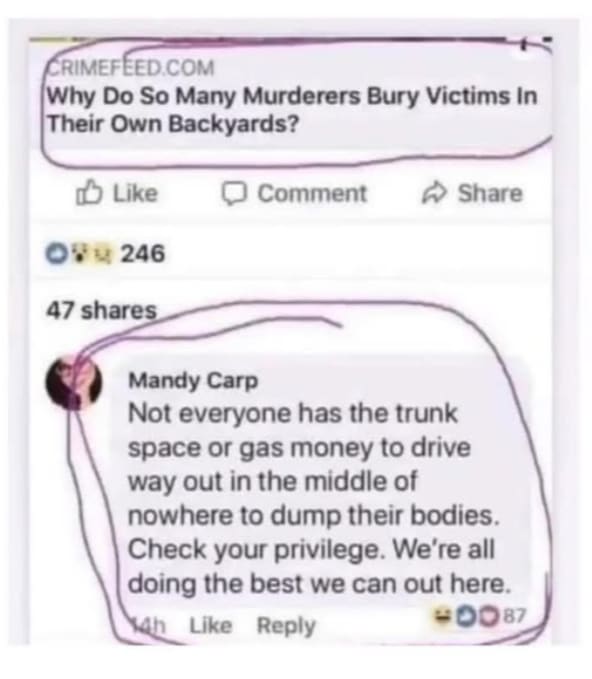
Task: Click the Comment speech bubble icon
Action: pyautogui.click(x=234, y=193)
